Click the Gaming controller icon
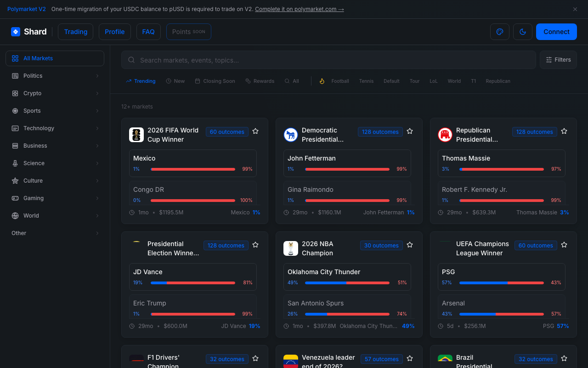The height and width of the screenshot is (368, 588). coord(15,198)
